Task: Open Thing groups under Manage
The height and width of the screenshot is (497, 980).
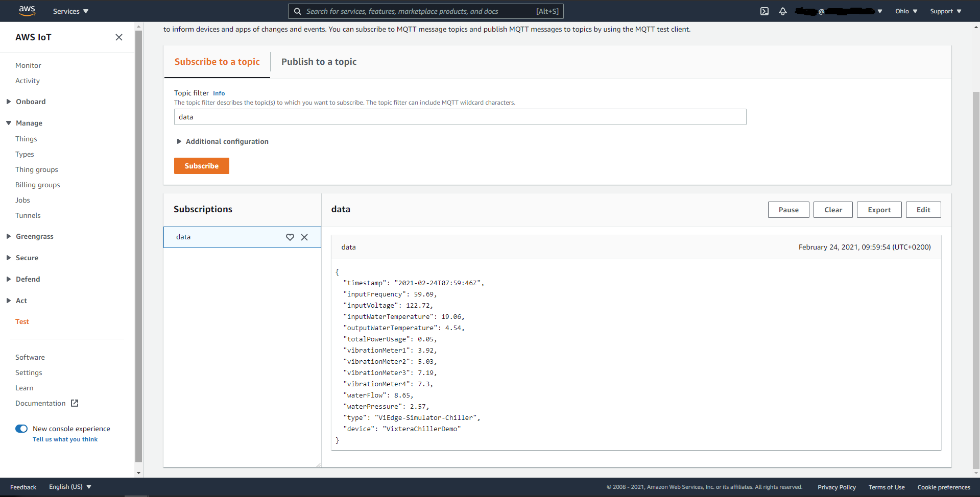Action: tap(37, 169)
